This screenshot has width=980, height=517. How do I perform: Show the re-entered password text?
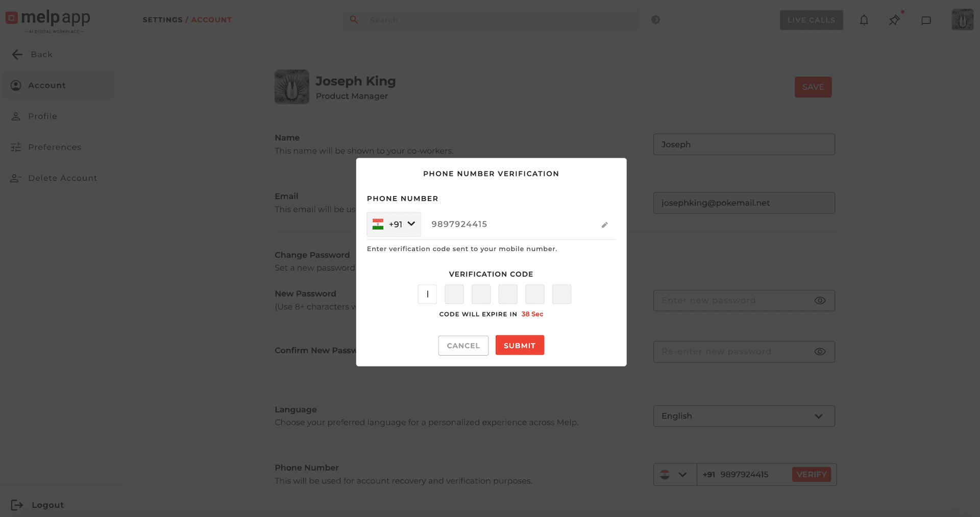click(x=820, y=352)
